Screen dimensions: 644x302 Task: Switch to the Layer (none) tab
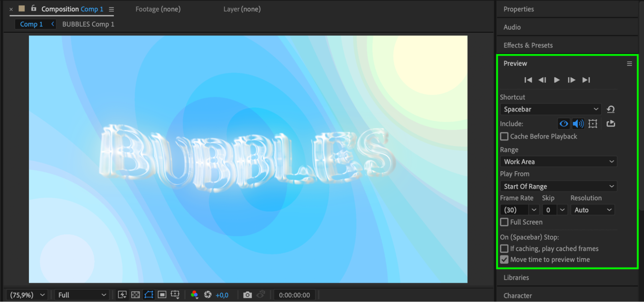click(242, 9)
